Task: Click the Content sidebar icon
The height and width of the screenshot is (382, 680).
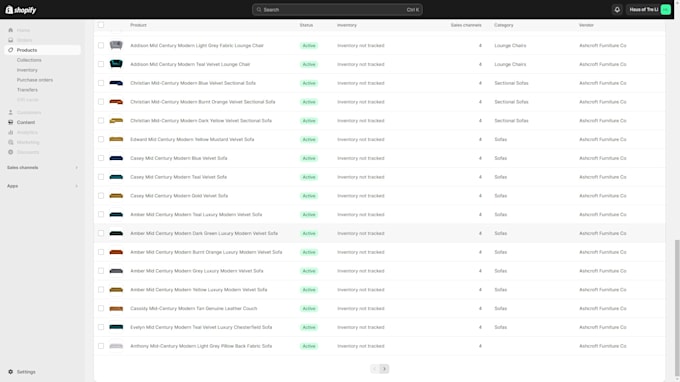Action: [x=11, y=123]
